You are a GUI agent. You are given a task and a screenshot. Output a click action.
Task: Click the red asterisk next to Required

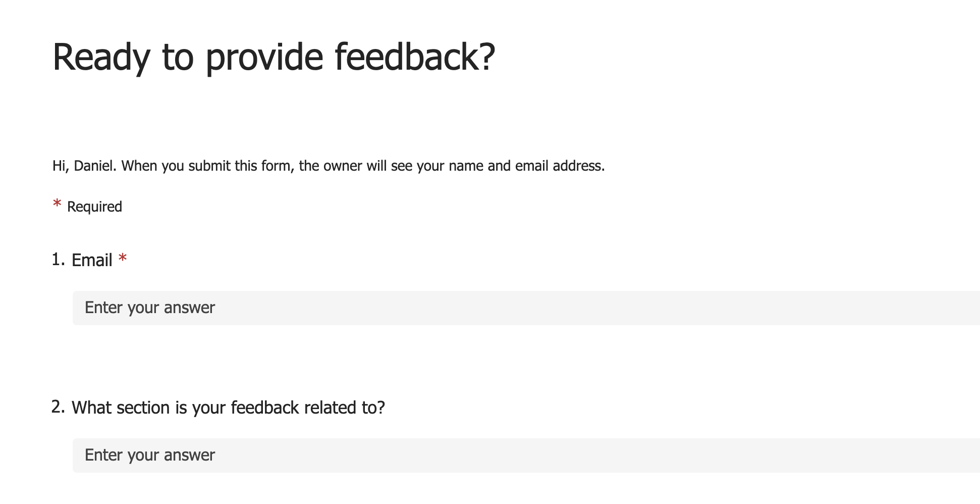57,204
